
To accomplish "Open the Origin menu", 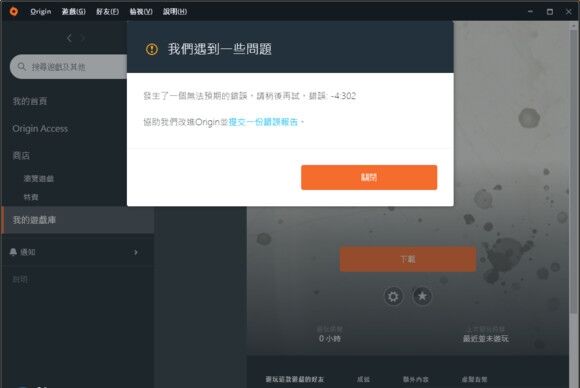I will [x=41, y=11].
